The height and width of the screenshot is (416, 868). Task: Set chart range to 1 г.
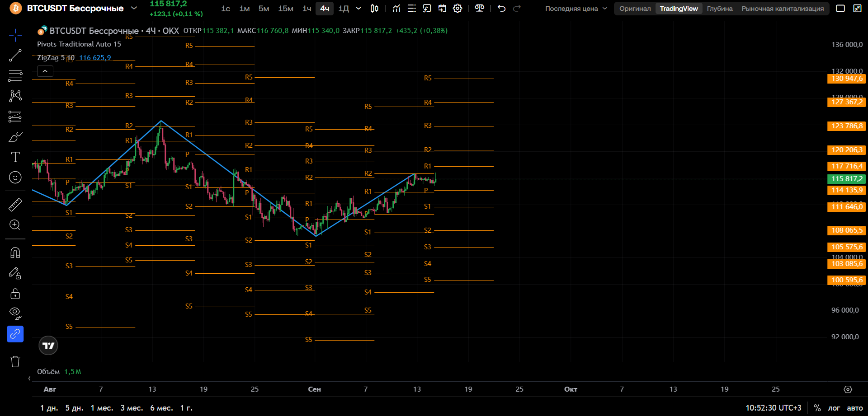click(186, 408)
